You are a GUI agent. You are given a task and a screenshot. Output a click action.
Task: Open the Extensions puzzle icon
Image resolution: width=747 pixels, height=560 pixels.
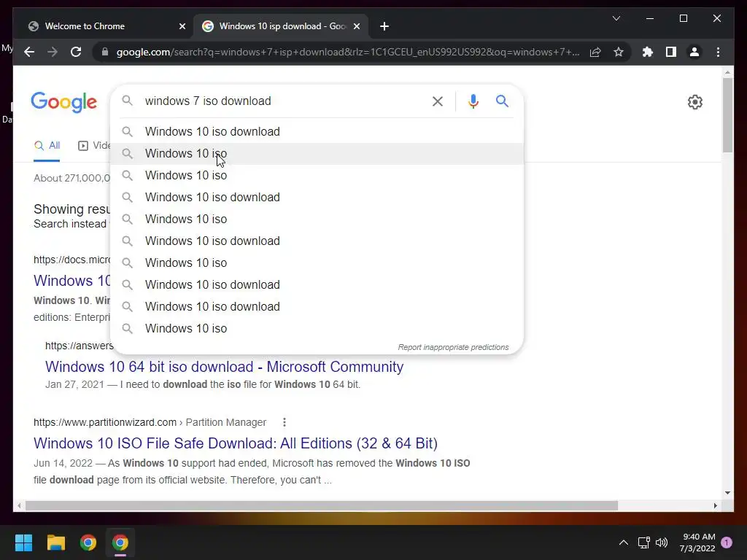(648, 52)
